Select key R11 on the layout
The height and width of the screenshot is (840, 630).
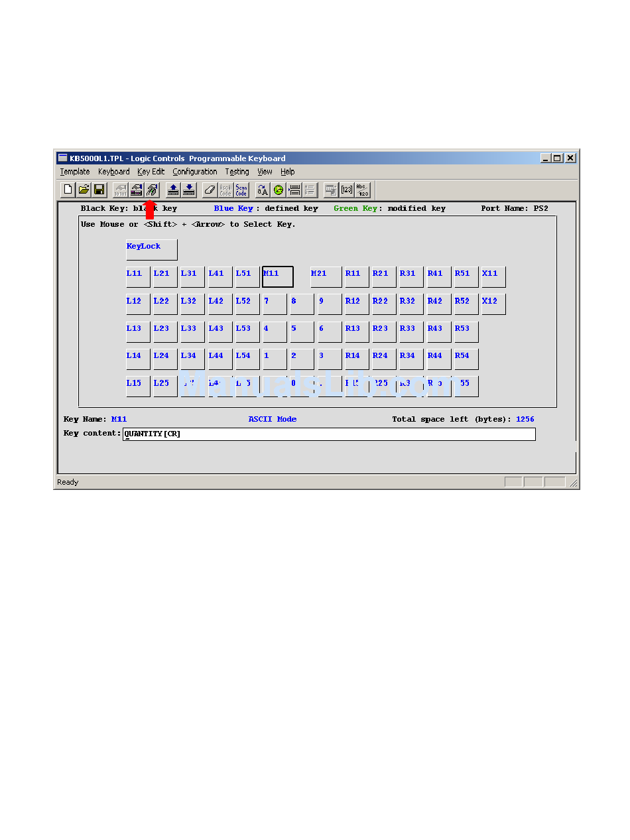click(x=357, y=277)
